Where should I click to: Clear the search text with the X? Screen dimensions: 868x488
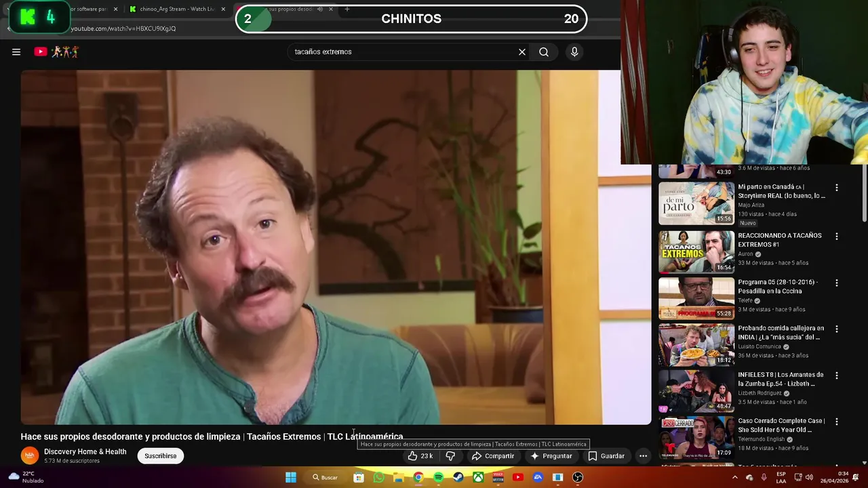click(x=522, y=52)
